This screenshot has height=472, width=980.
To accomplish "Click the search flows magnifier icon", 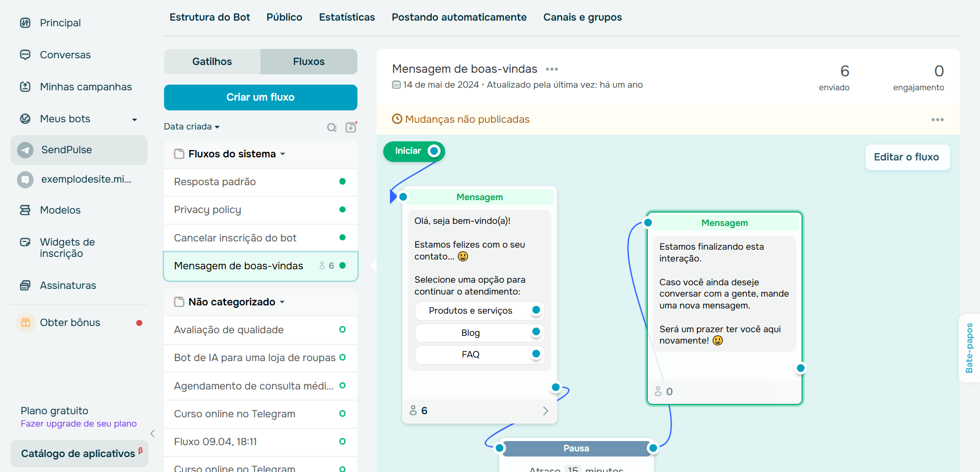I will point(332,127).
